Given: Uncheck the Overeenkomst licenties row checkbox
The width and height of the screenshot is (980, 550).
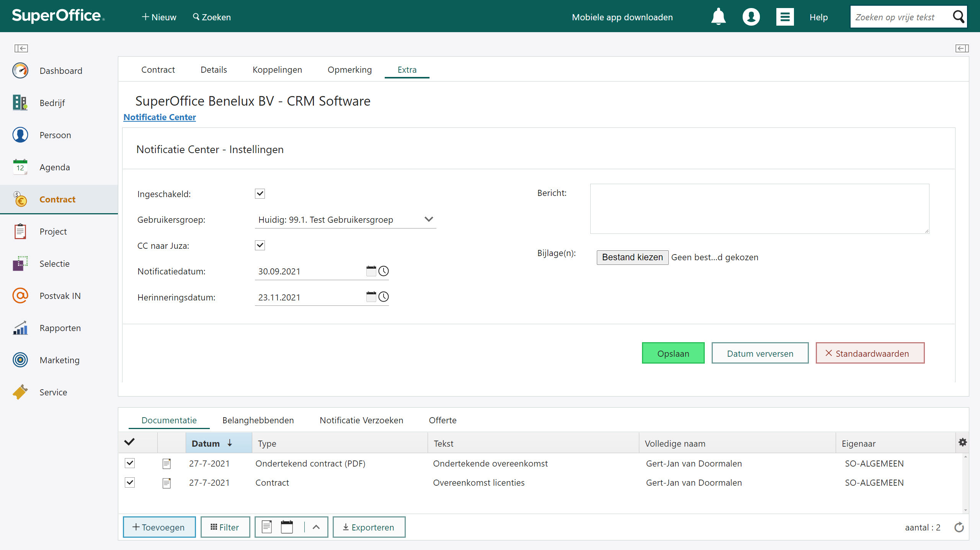Looking at the screenshot, I should pos(130,482).
